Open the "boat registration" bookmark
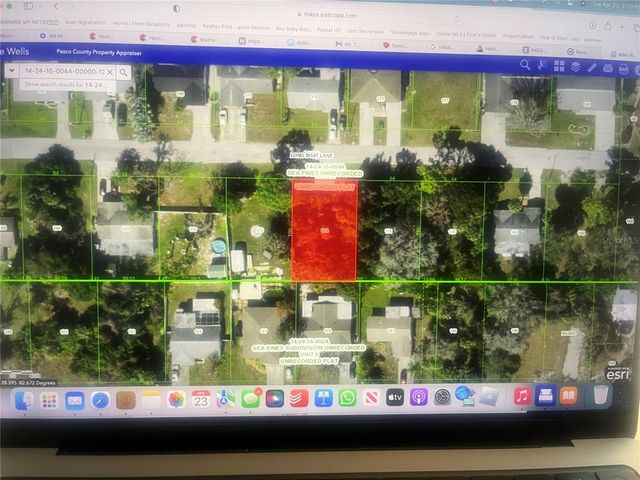The image size is (640, 480). point(83,21)
